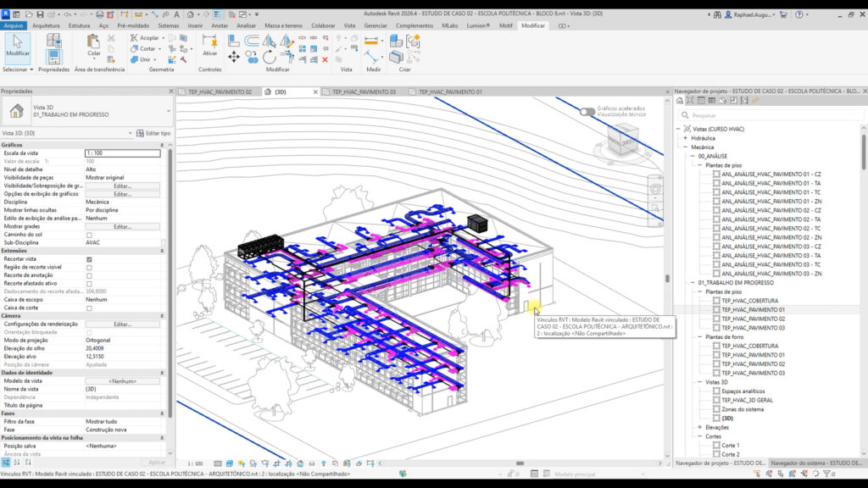Click the Text 'A' icon in quick access toolbar
The image size is (868, 488).
[x=176, y=14]
